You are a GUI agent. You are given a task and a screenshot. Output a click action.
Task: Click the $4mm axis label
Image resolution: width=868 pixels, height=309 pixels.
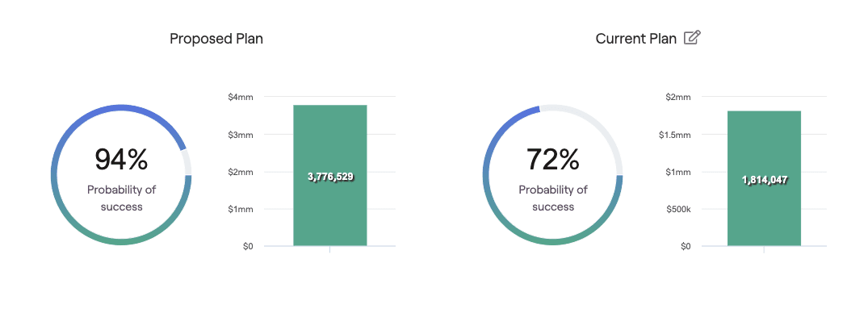click(241, 97)
